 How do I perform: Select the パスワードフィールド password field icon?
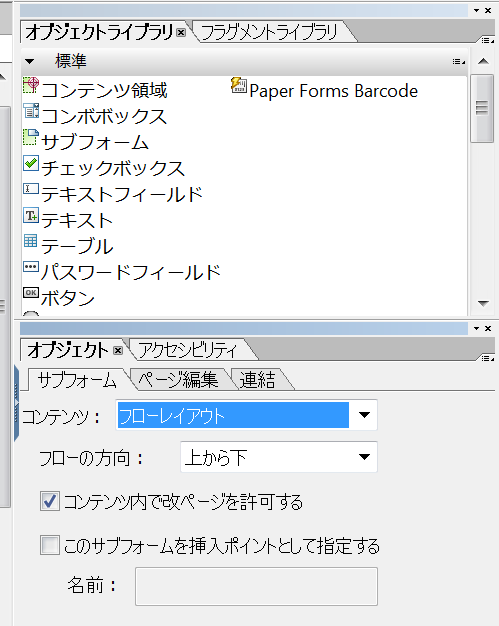tap(31, 267)
